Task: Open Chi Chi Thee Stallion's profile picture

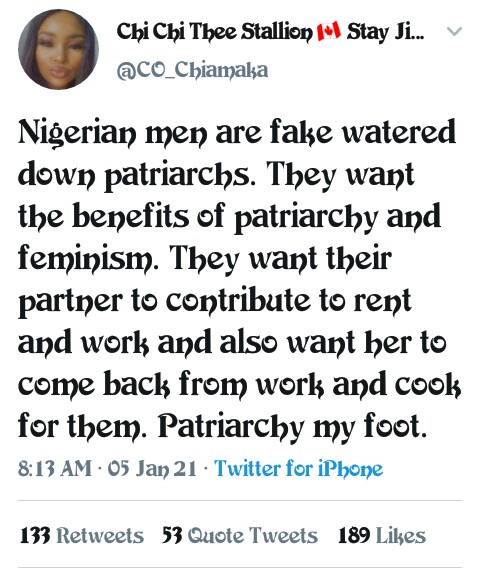Action: pos(58,49)
